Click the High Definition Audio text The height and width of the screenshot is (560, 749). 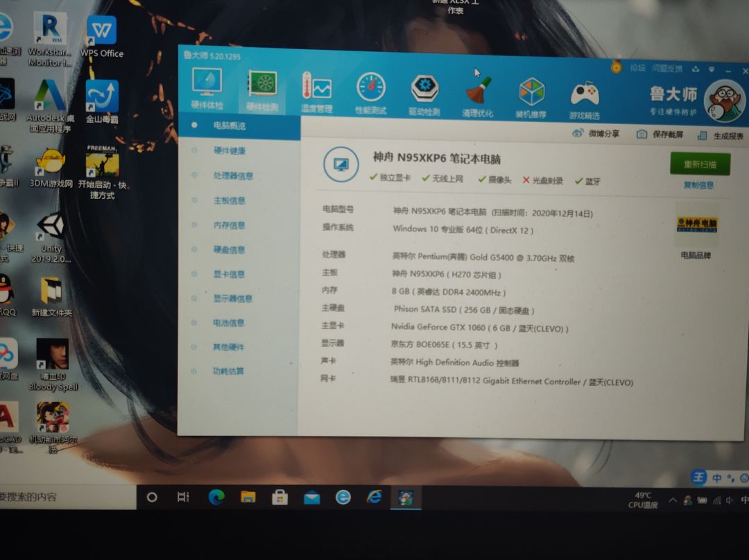point(454,362)
